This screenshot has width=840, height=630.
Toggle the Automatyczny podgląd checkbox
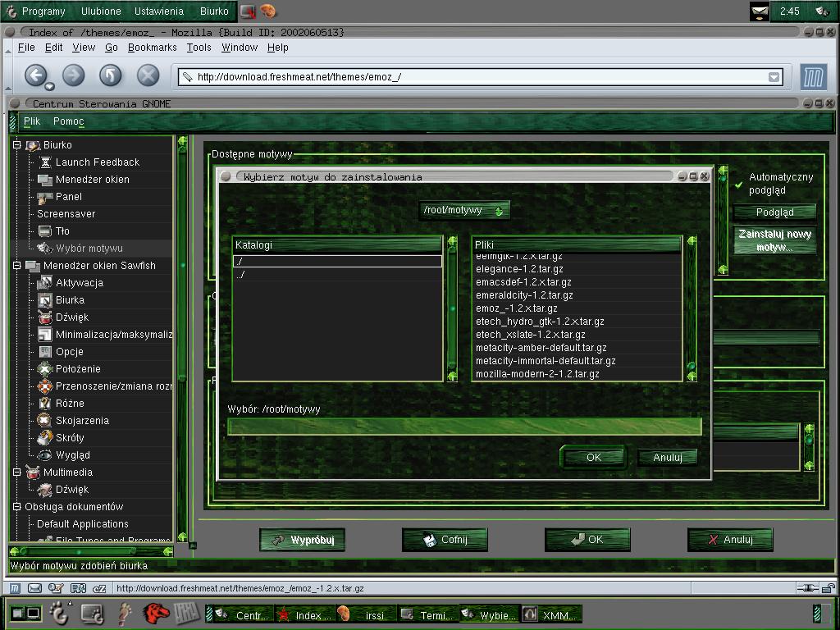(739, 185)
